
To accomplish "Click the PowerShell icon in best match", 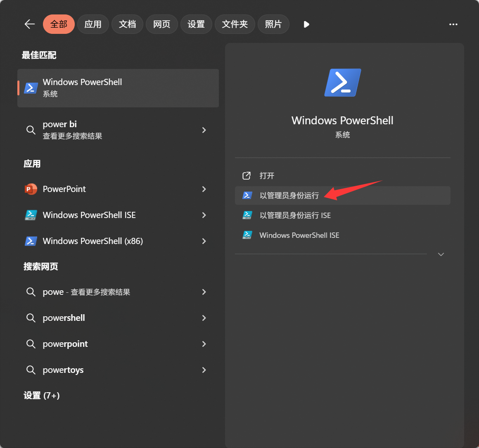I will pos(31,88).
